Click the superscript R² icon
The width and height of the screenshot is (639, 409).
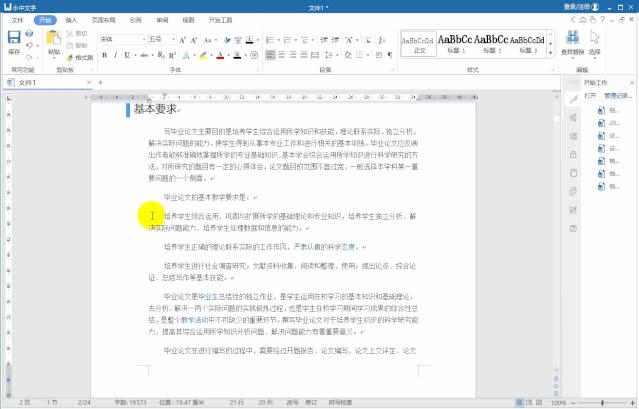[x=173, y=55]
